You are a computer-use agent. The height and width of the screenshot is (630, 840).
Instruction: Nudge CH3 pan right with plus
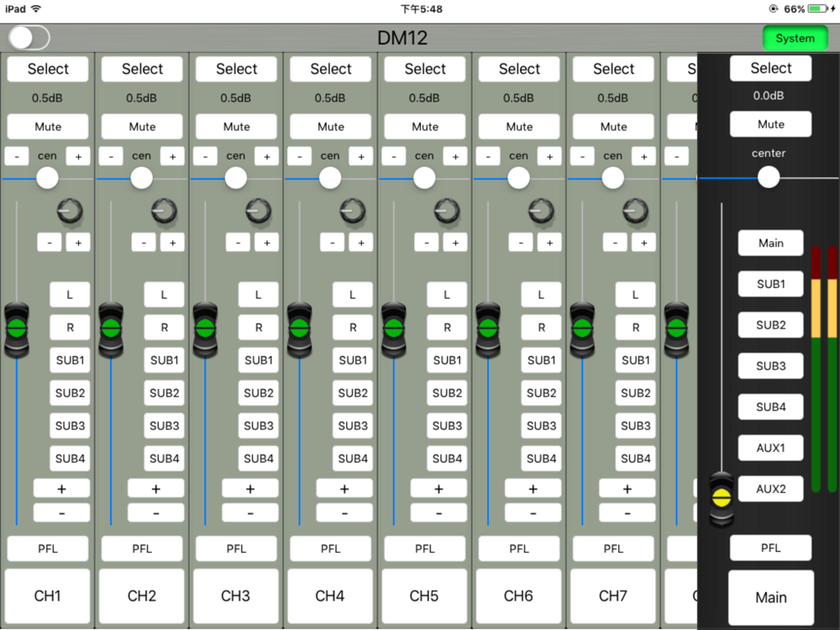(267, 156)
